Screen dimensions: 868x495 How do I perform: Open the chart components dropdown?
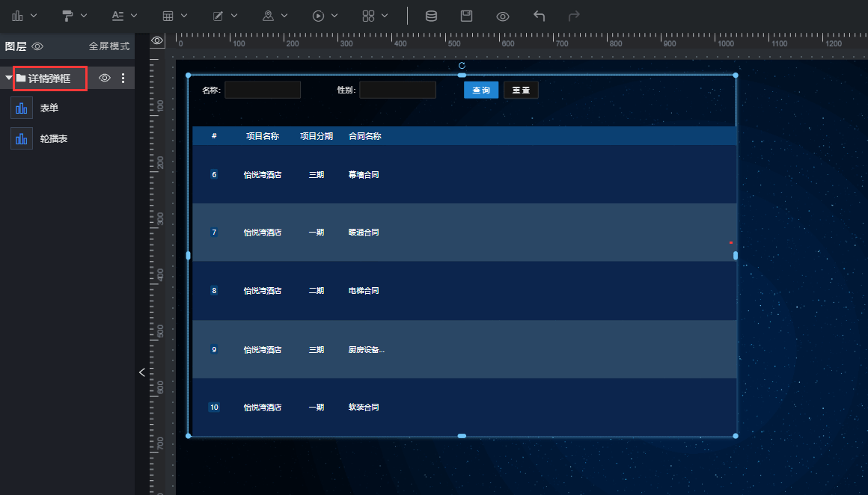(x=25, y=16)
